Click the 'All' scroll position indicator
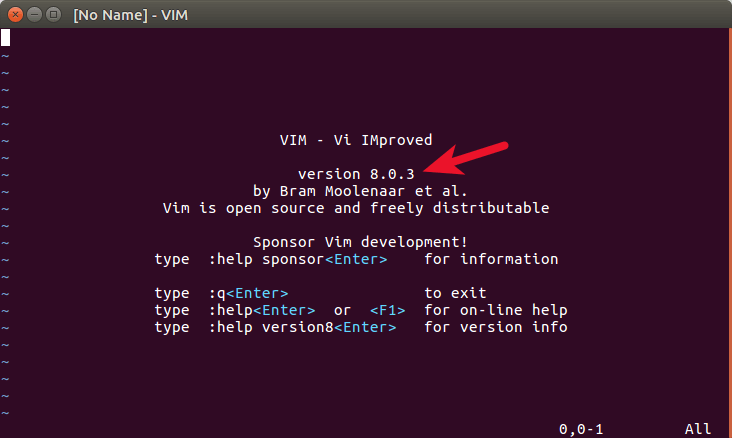The height and width of the screenshot is (438, 732). 697,429
